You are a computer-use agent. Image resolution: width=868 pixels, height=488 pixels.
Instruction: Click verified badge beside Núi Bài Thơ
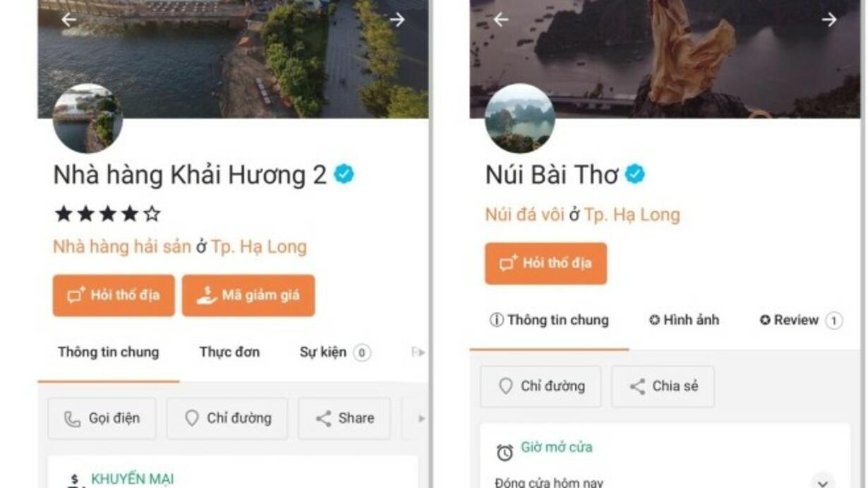click(634, 174)
